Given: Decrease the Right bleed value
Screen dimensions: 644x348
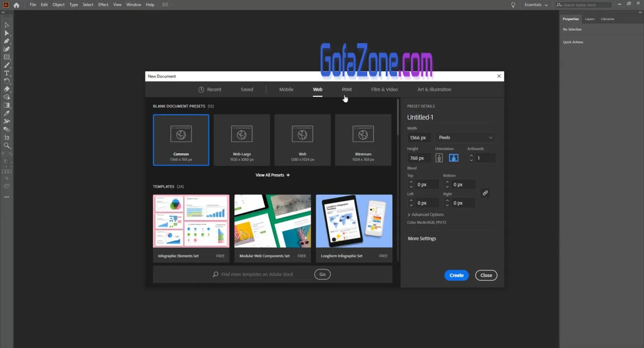Looking at the screenshot, I should pyautogui.click(x=447, y=205).
